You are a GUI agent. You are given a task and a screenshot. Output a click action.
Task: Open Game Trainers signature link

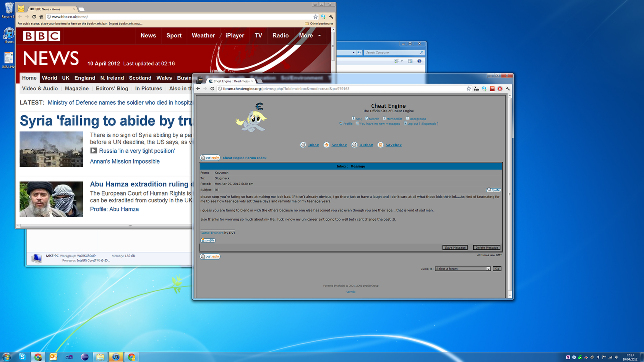tap(212, 233)
